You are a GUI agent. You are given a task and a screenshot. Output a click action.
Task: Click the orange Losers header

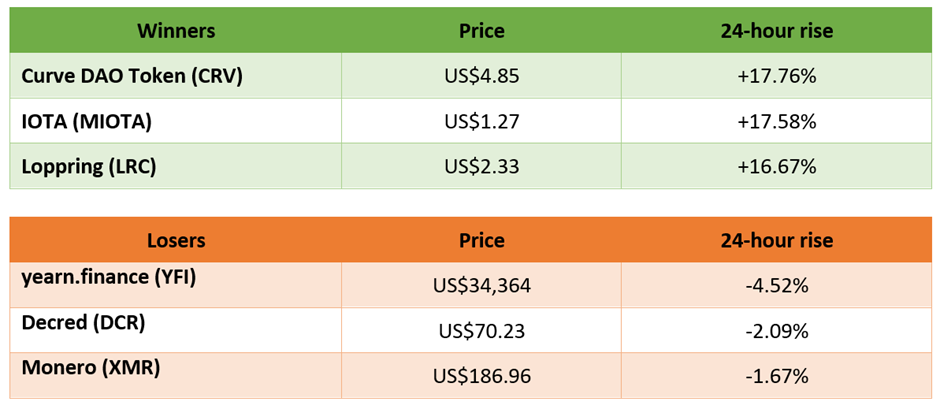176,240
